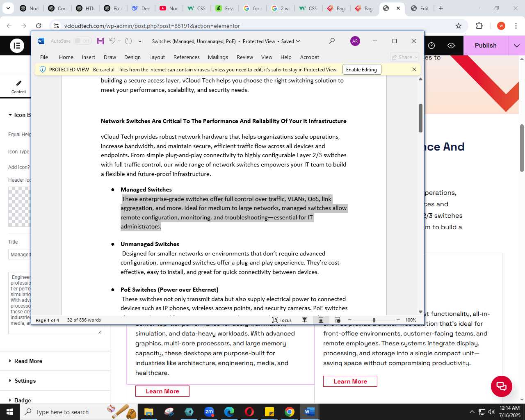Open the Zoom app from taskbar
Viewport: 525px width, 420px height.
point(209,412)
